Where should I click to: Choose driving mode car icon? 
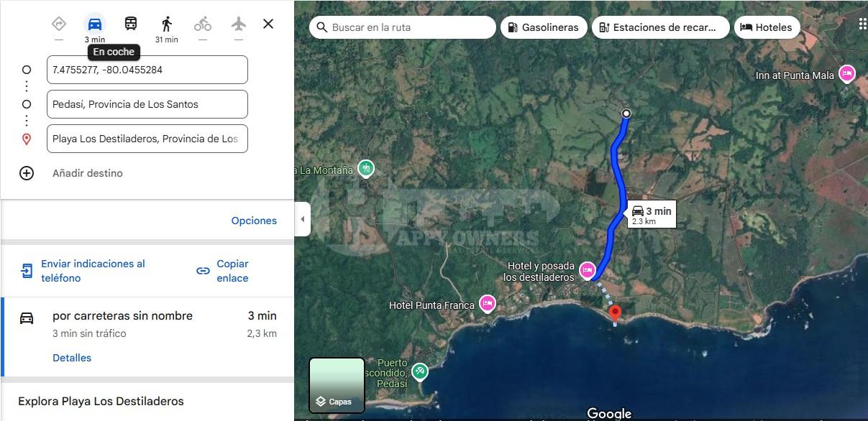95,24
